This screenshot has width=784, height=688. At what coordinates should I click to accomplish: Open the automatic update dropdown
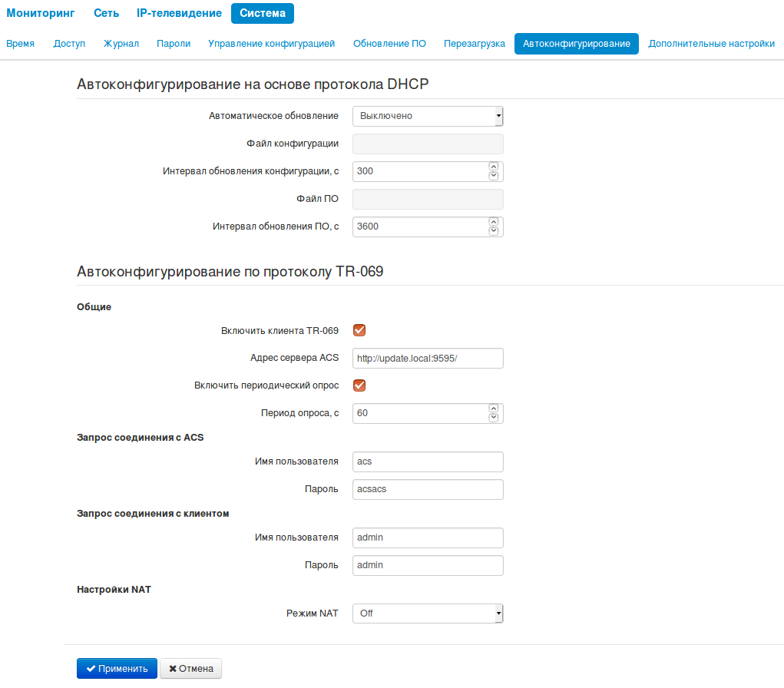[x=428, y=116]
